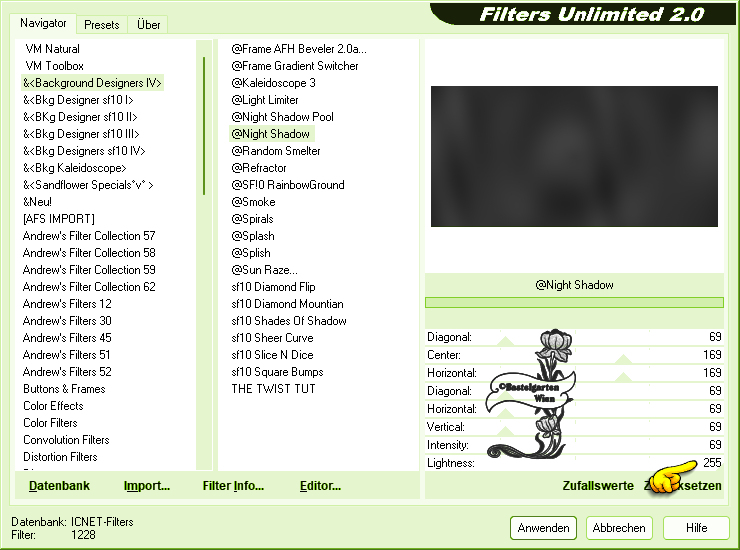Select Andrew's Filter Collection 57
The width and height of the screenshot is (740, 550).
tap(89, 236)
